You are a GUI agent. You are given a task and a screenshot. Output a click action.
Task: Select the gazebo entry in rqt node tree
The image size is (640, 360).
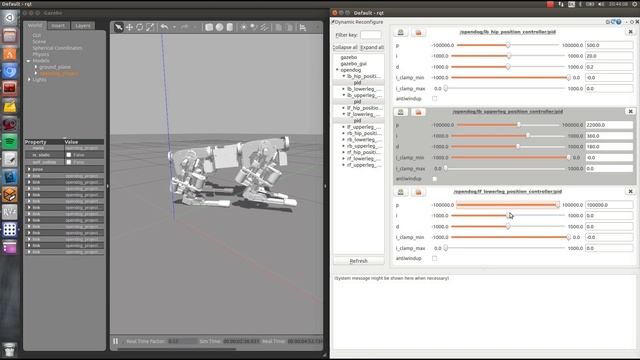pyautogui.click(x=349, y=58)
